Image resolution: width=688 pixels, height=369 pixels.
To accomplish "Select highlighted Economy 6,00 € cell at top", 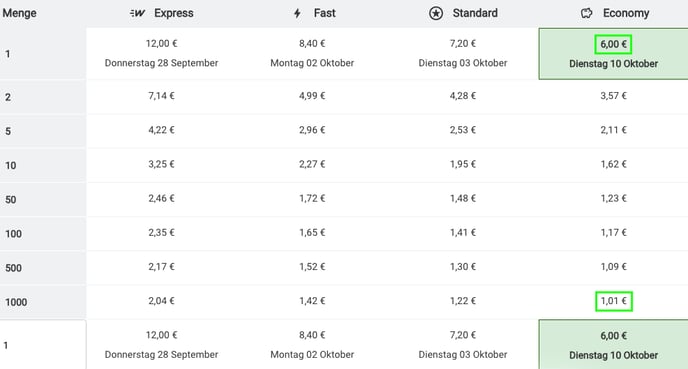I will (x=613, y=54).
